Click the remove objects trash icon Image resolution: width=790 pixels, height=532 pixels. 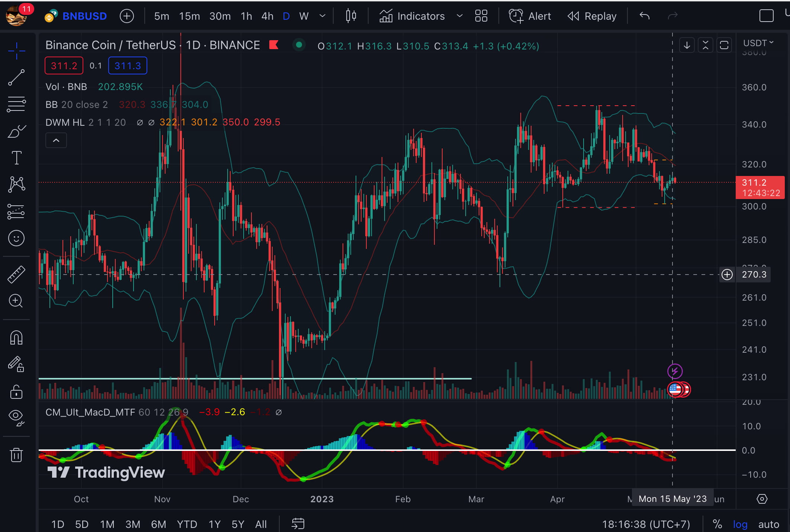(x=16, y=455)
